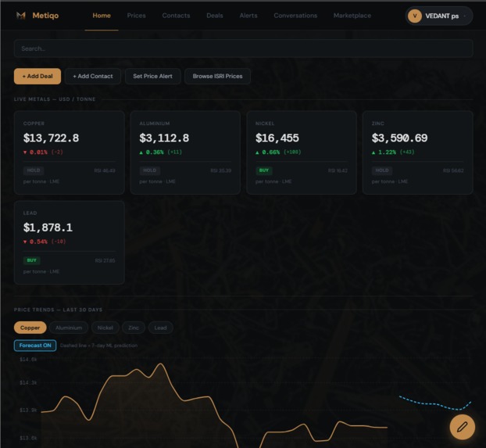
Task: Click the 0.54% lead change value
Action: pyautogui.click(x=38, y=242)
